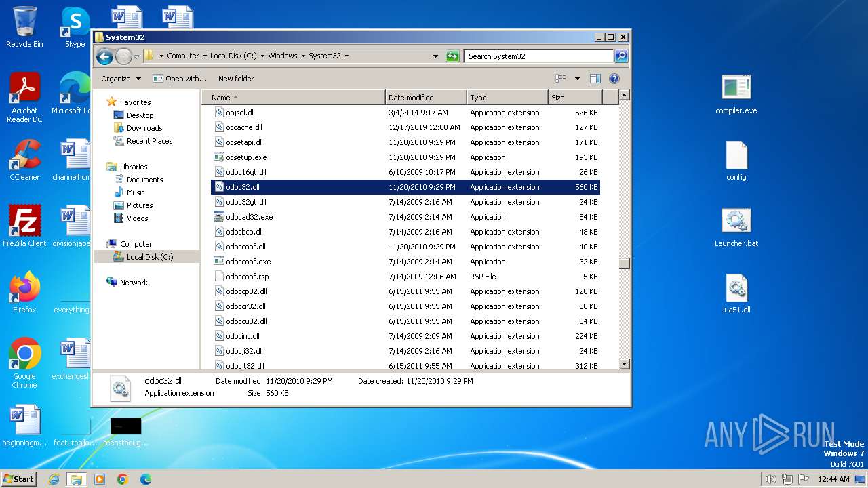Open Chrome from the taskbar
This screenshot has width=868, height=488.
point(123,479)
